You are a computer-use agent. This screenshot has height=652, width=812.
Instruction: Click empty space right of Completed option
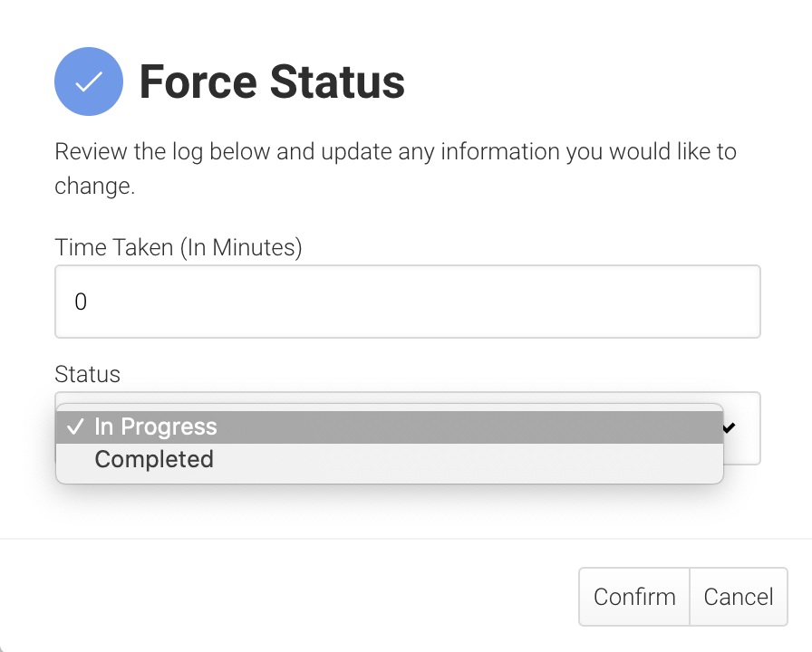(x=471, y=459)
